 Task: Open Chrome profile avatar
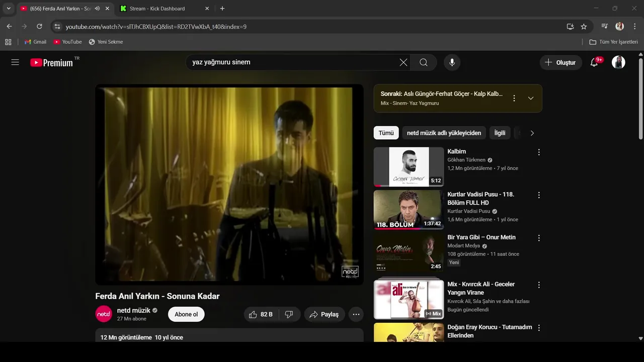pyautogui.click(x=619, y=26)
